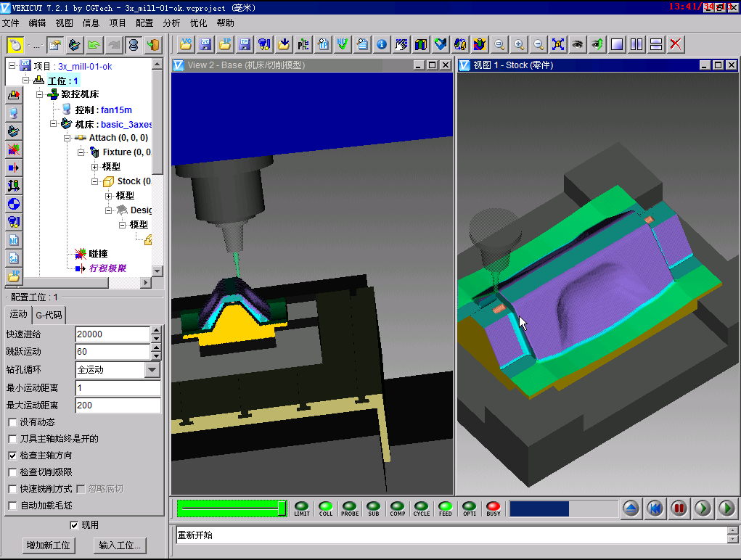Switch to the G-代码 tab
The image size is (741, 560).
[49, 315]
